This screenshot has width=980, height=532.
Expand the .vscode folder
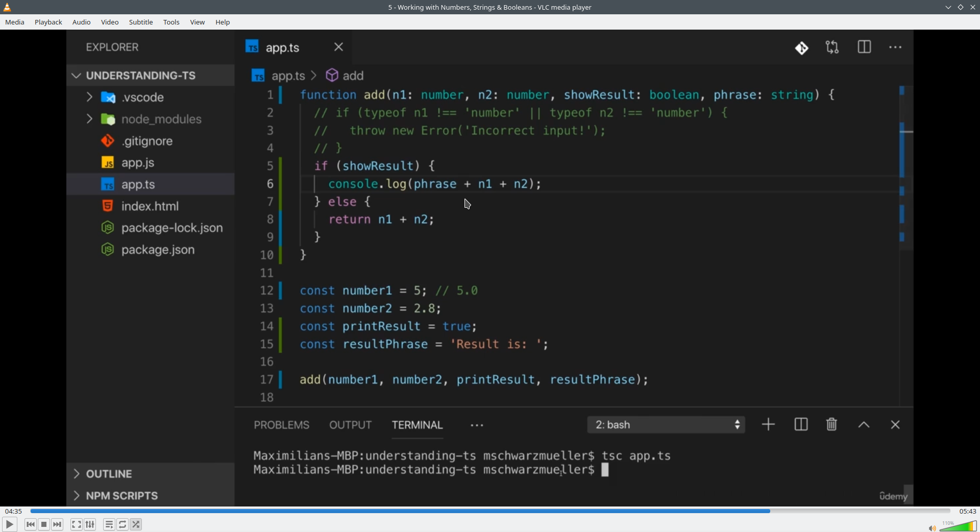151,97
